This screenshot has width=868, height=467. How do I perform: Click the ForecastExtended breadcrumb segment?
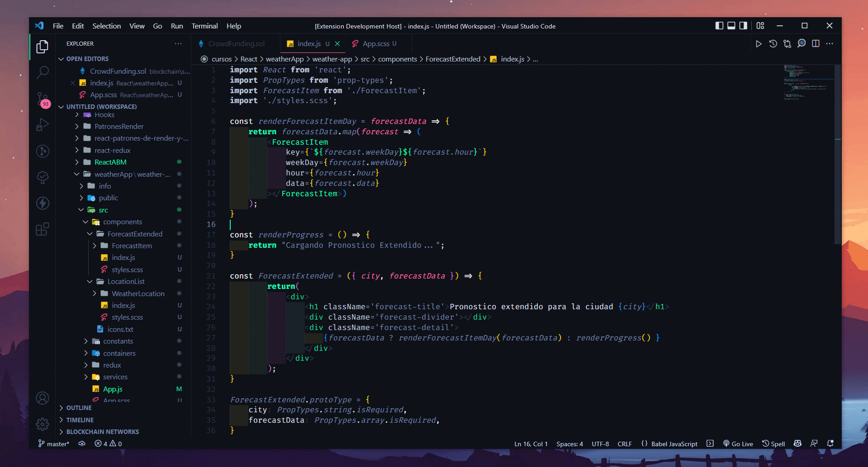[453, 59]
